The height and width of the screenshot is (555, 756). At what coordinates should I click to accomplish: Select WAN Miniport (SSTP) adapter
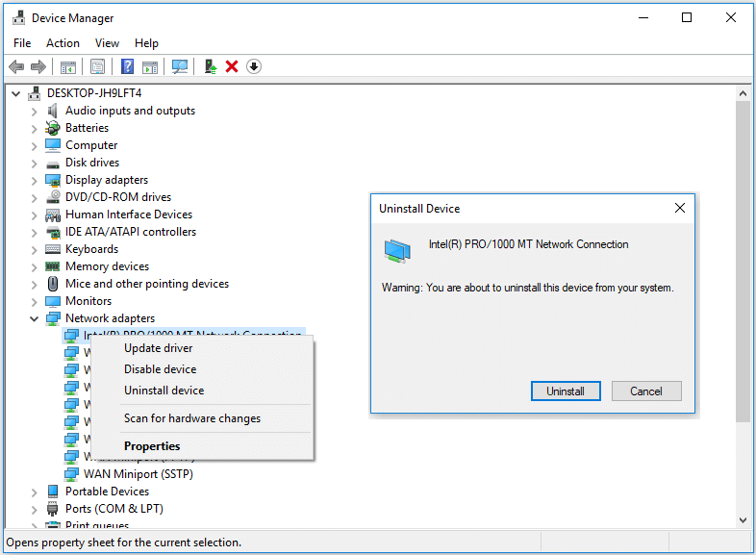click(x=139, y=474)
